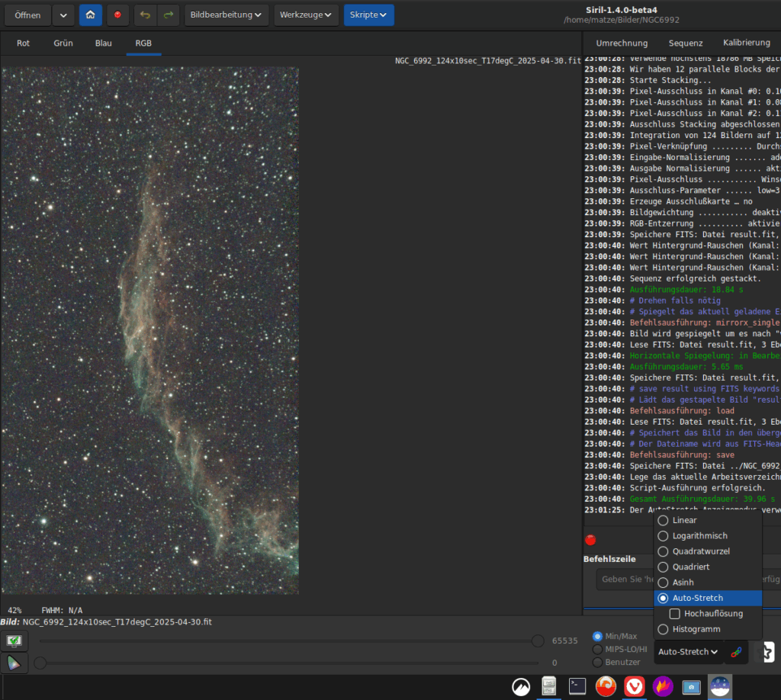Image resolution: width=781 pixels, height=700 pixels.
Task: Open the Werkzeuge dropdown menu
Action: point(305,15)
